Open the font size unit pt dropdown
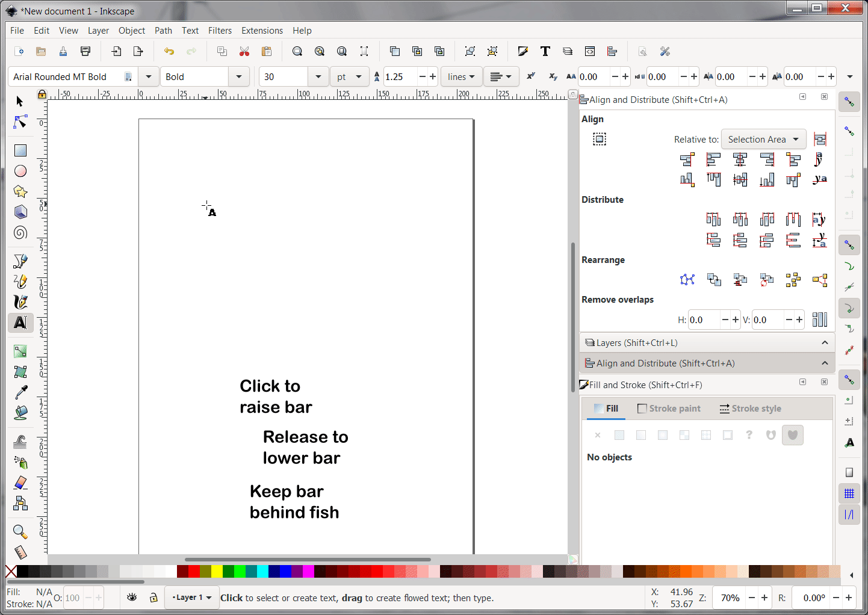This screenshot has height=615, width=868. [x=350, y=77]
